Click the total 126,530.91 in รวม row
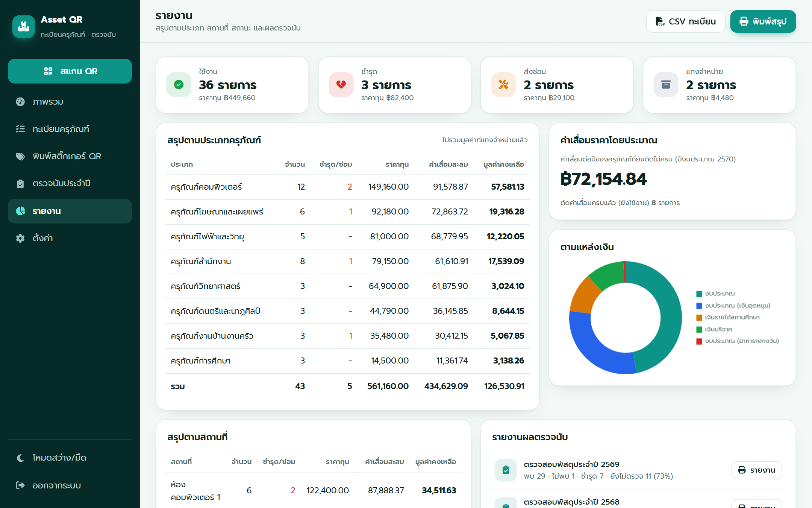This screenshot has height=508, width=812. click(x=504, y=386)
